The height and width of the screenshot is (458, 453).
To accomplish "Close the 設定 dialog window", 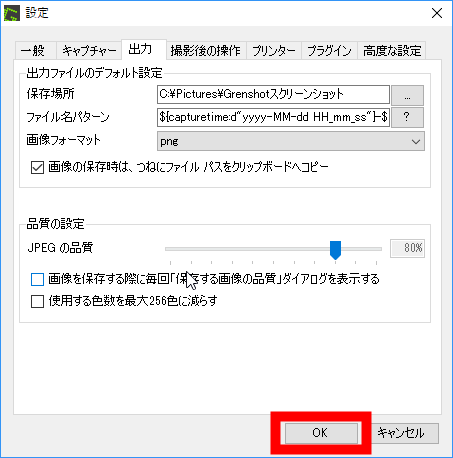I will pyautogui.click(x=437, y=13).
